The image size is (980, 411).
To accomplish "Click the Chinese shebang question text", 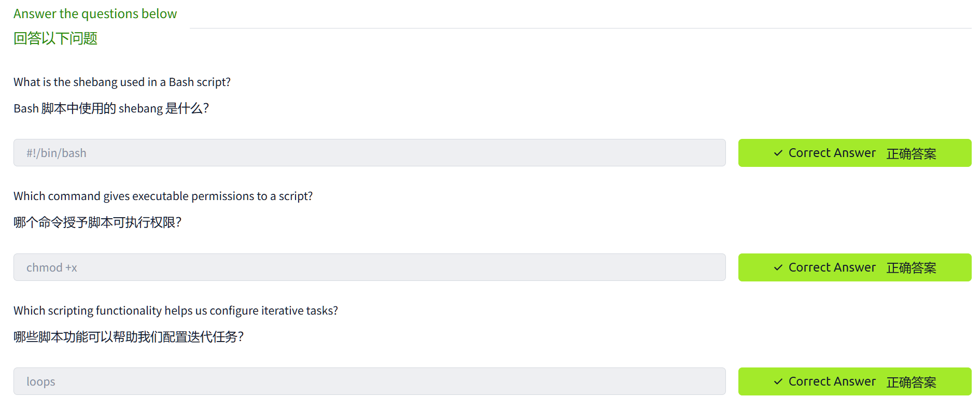I will pos(111,108).
